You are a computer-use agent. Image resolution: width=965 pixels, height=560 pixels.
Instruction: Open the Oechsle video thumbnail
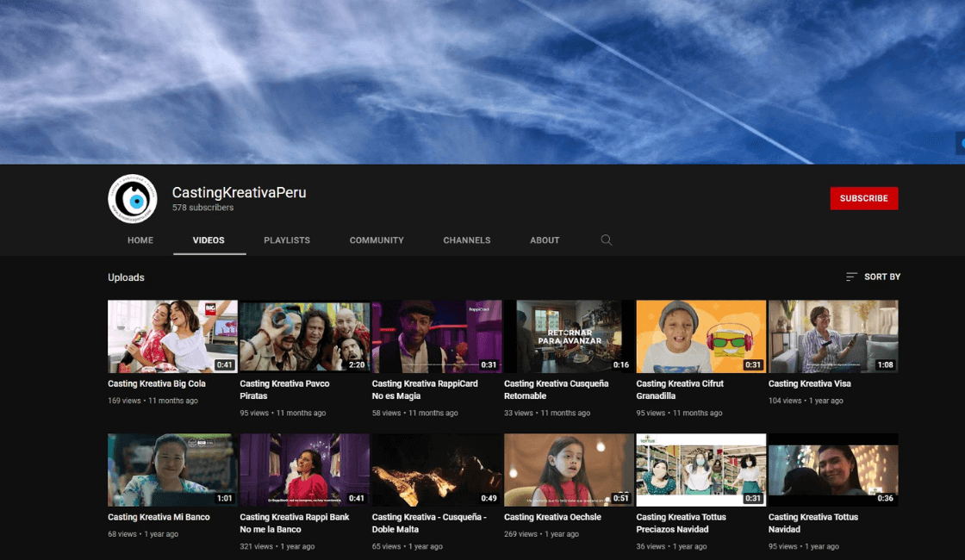click(x=569, y=470)
